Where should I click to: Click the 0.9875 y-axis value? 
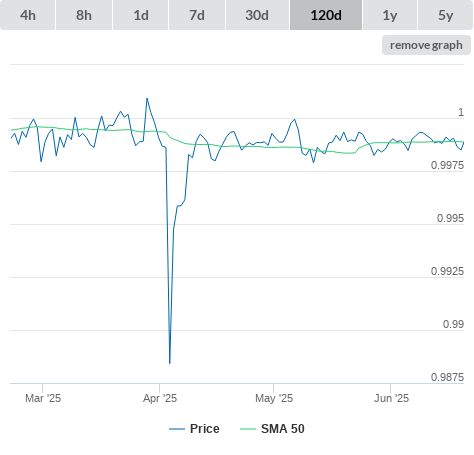(x=447, y=377)
